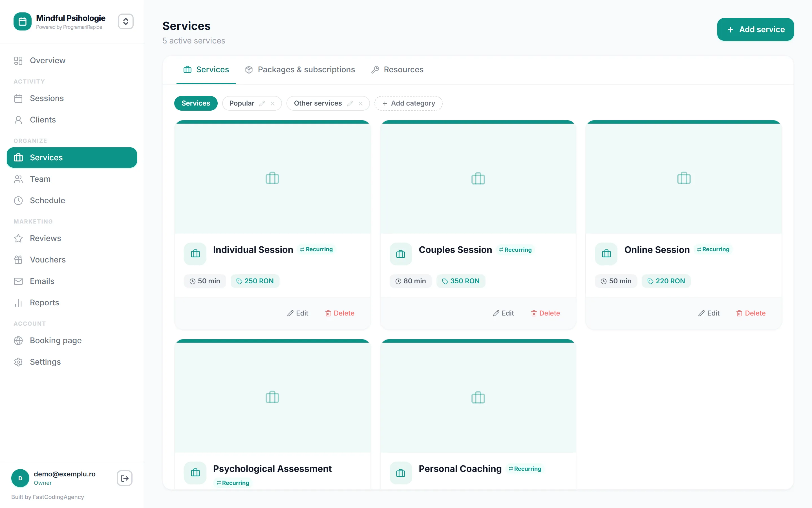Filter by the Other services category
Screen dimensions: 812x508
coord(318,103)
